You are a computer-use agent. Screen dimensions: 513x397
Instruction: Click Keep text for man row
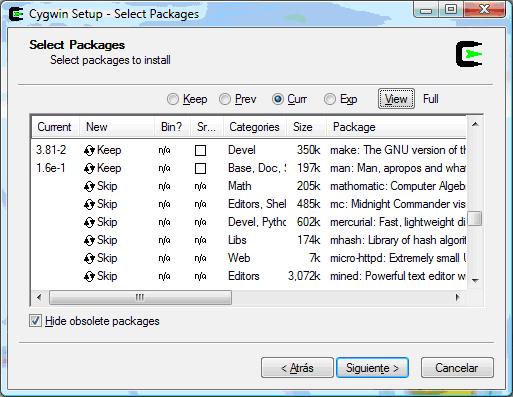click(x=109, y=168)
